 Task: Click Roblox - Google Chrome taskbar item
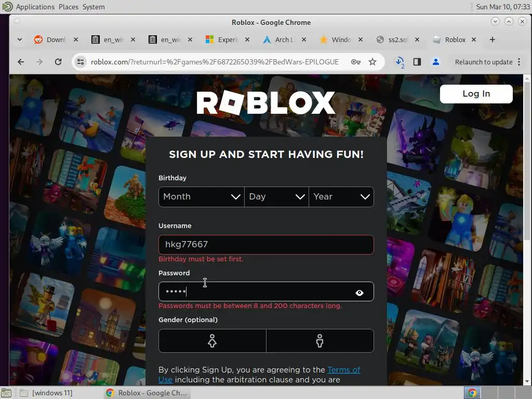tap(147, 393)
